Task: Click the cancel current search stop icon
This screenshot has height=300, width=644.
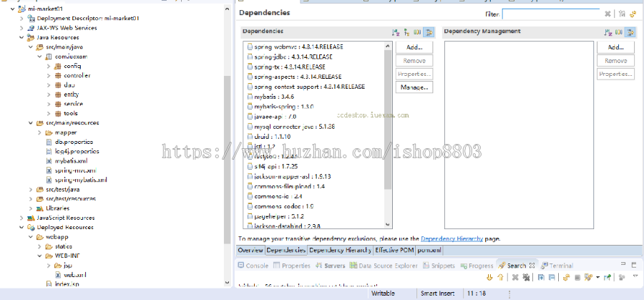Action: tap(577, 277)
